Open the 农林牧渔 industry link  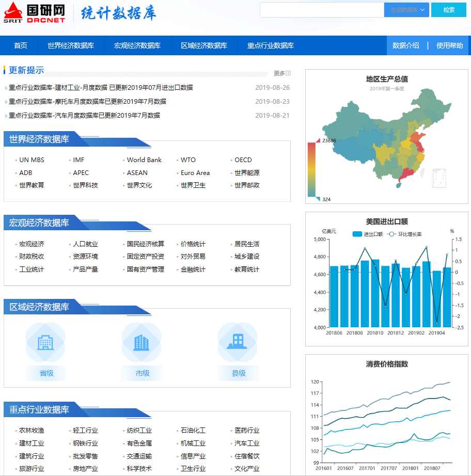[32, 431]
